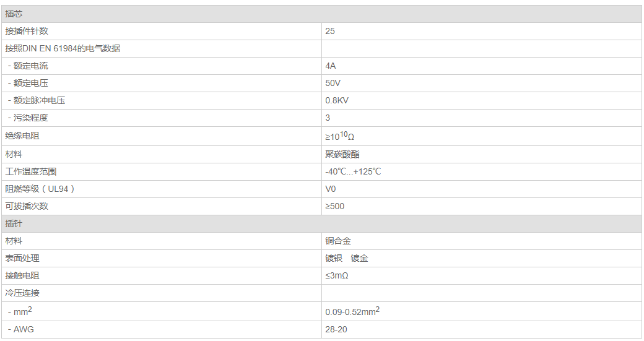Click the pin count value 25
This screenshot has height=341, width=644.
click(330, 31)
